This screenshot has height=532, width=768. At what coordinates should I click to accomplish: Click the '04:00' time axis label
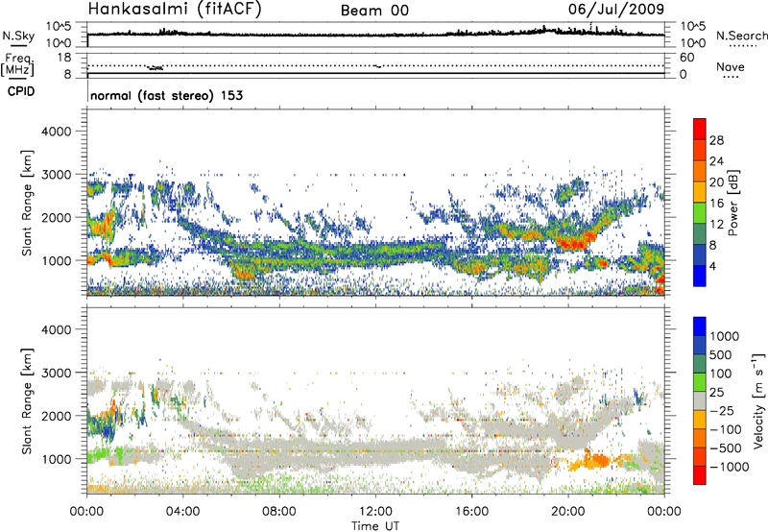point(182,512)
